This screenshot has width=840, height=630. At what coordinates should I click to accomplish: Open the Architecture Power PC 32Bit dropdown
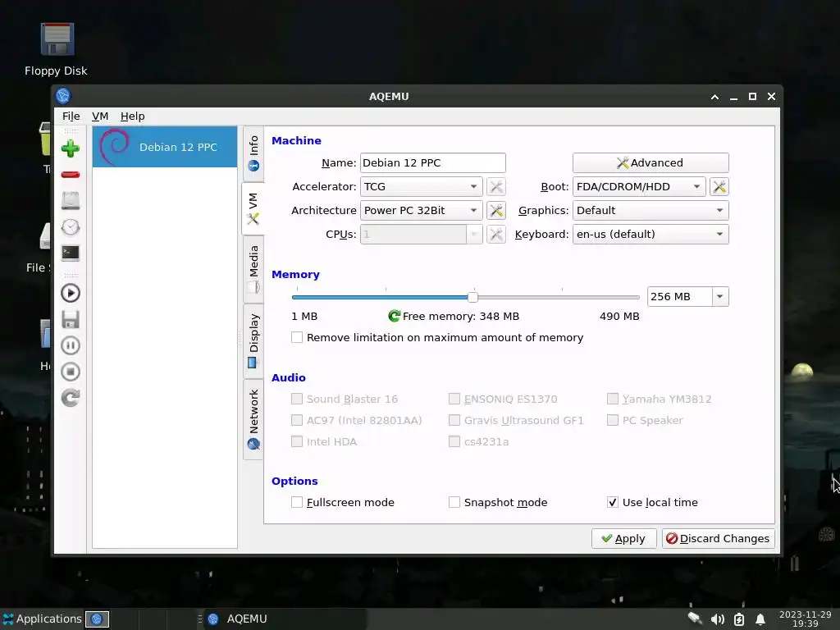coord(421,211)
